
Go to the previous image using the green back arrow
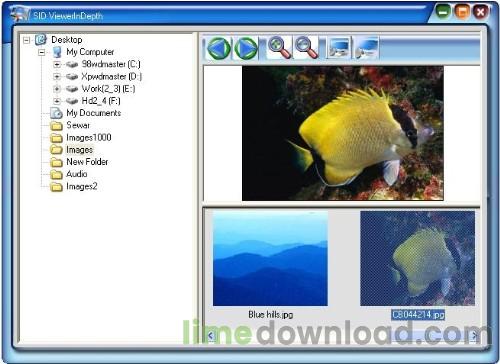click(x=218, y=48)
